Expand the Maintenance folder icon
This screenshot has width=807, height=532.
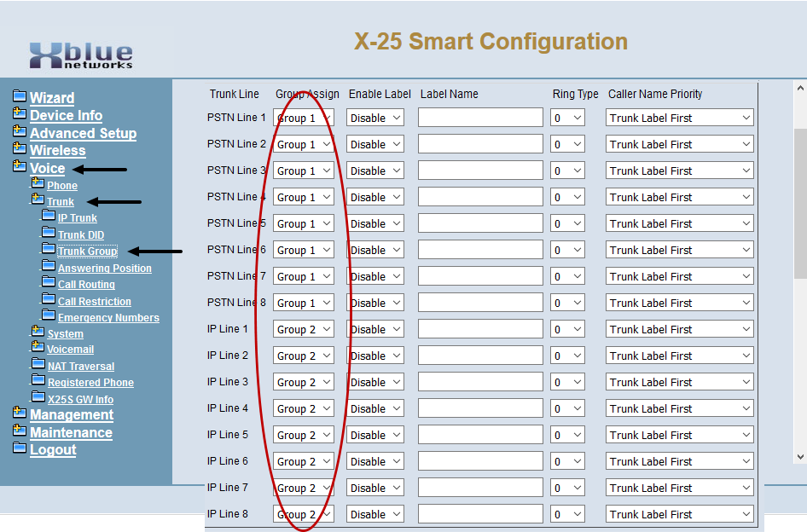point(20,431)
